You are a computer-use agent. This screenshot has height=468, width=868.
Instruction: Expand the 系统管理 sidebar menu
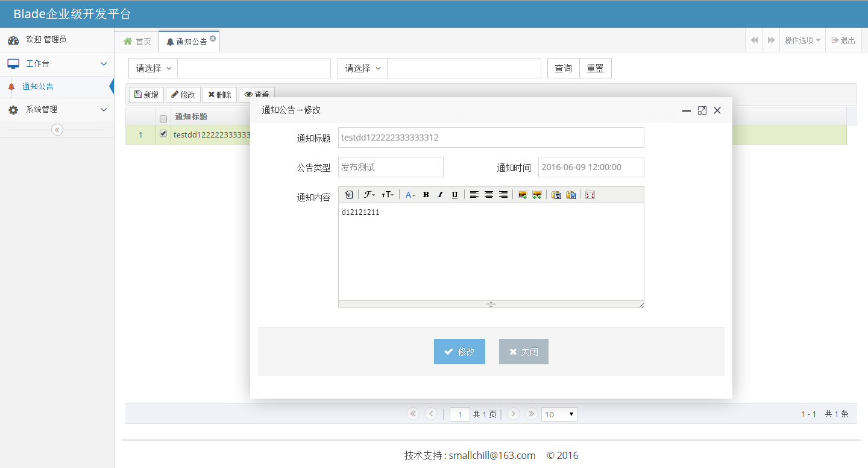(x=57, y=110)
